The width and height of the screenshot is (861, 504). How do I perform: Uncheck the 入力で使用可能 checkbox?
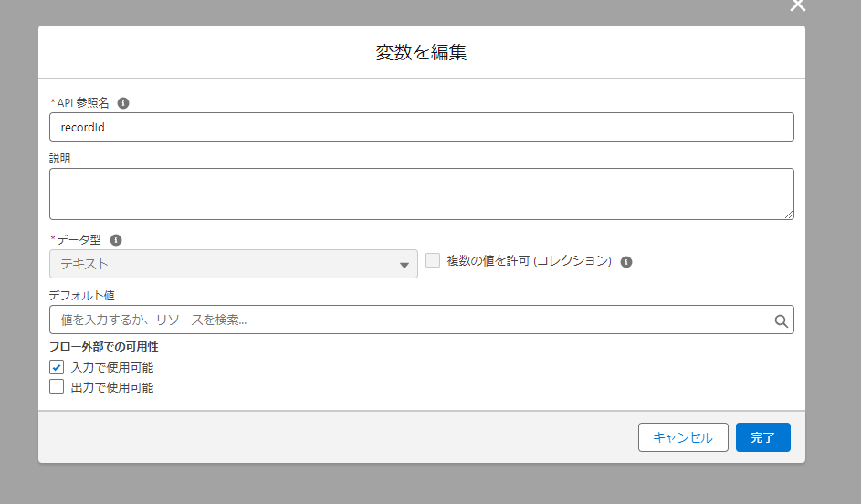[57, 367]
